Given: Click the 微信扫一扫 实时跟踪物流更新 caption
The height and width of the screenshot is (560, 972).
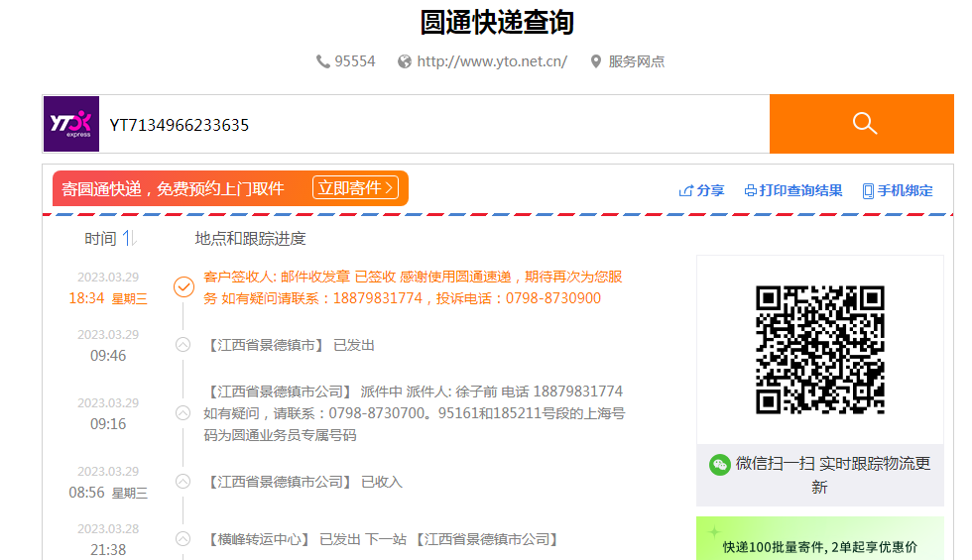Looking at the screenshot, I should pos(832,475).
